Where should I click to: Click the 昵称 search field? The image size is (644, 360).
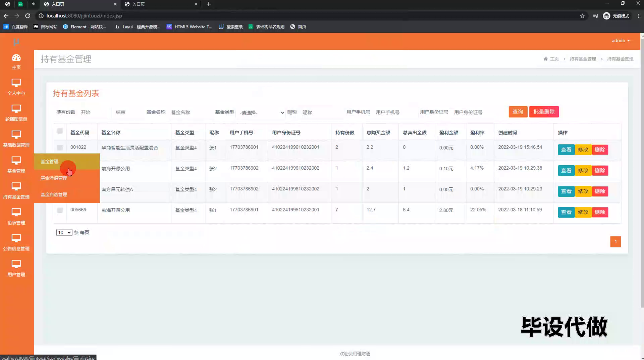(x=321, y=112)
